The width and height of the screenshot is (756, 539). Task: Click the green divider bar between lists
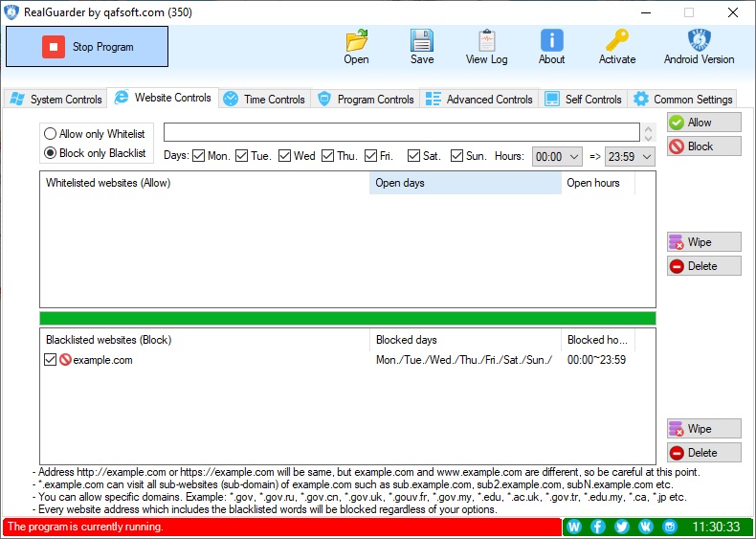tap(347, 318)
